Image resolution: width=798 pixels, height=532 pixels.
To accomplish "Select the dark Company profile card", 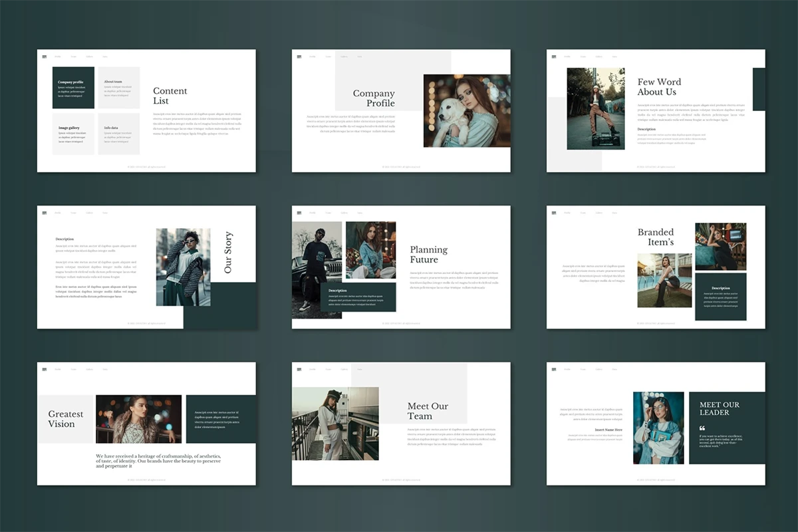I will tap(73, 87).
